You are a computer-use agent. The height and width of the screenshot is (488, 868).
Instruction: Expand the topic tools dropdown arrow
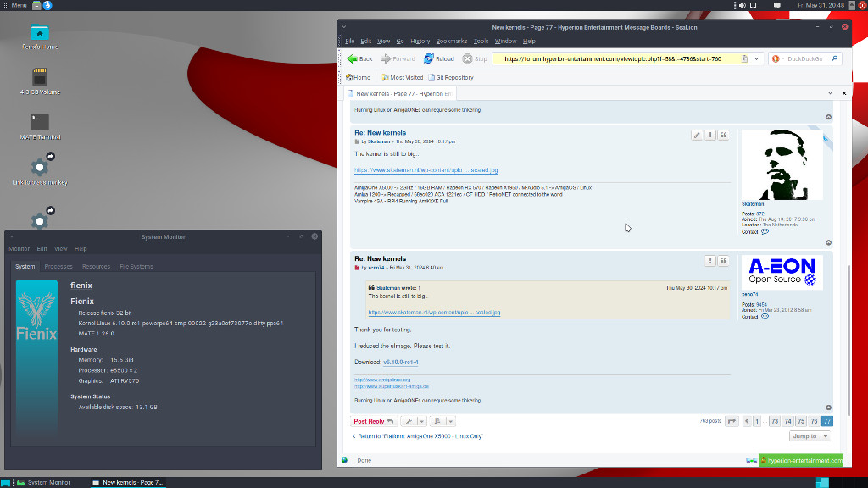pyautogui.click(x=421, y=422)
